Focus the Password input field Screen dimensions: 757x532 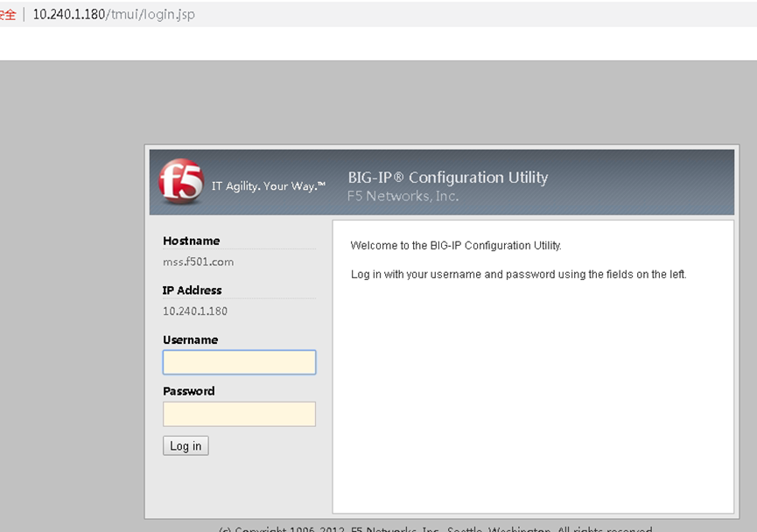240,414
